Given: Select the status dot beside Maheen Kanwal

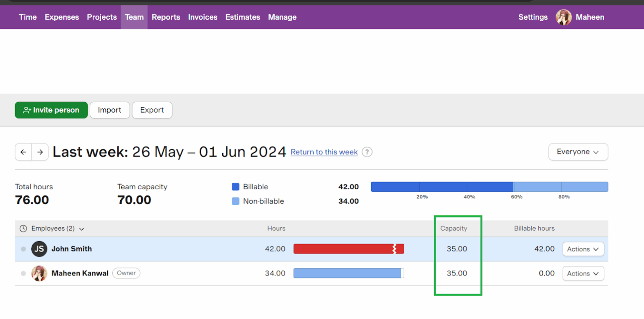Looking at the screenshot, I should pyautogui.click(x=23, y=273).
